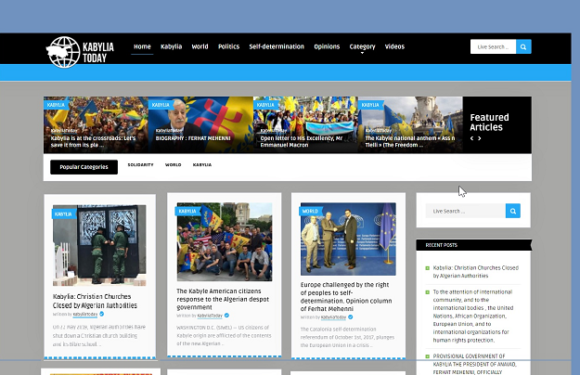Focus the header Live Search field

pos(493,47)
